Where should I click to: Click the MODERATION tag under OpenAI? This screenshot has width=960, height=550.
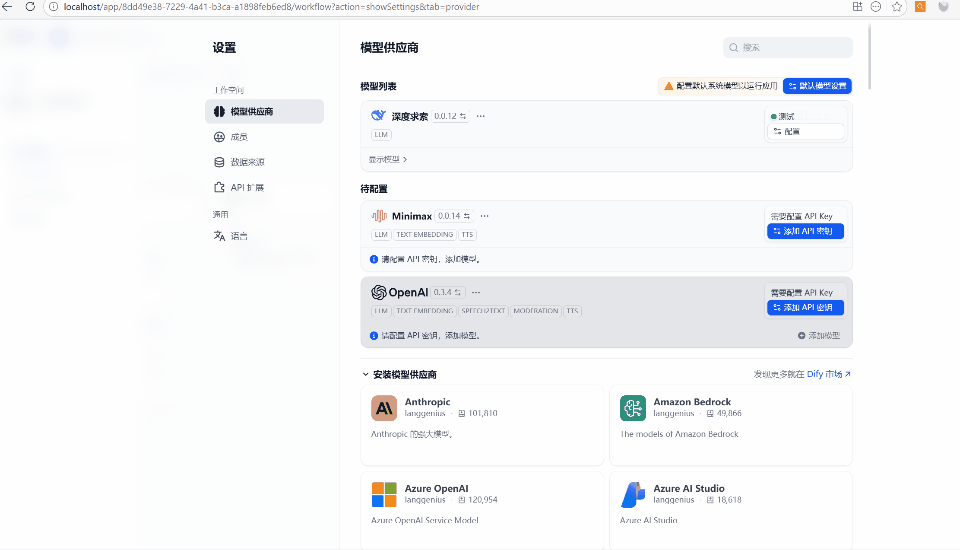point(536,311)
